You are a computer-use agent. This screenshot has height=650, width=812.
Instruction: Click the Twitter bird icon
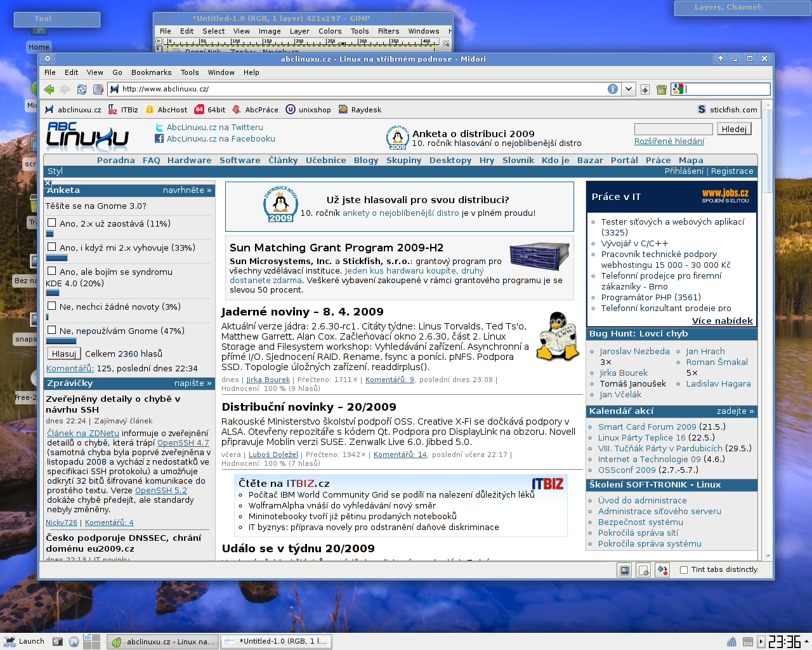pyautogui.click(x=159, y=128)
